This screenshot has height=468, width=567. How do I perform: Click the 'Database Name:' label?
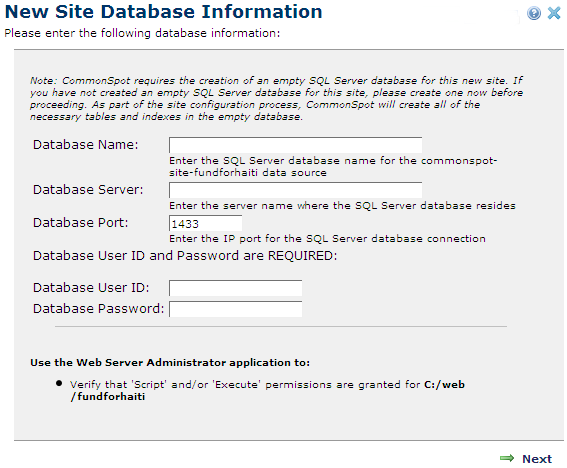pos(86,145)
